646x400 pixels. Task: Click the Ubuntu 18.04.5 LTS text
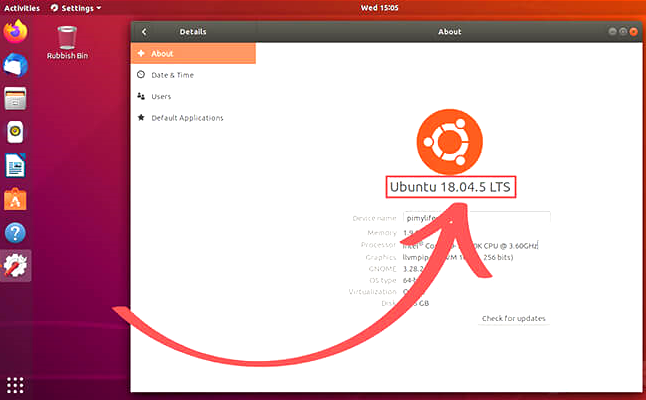pyautogui.click(x=450, y=187)
